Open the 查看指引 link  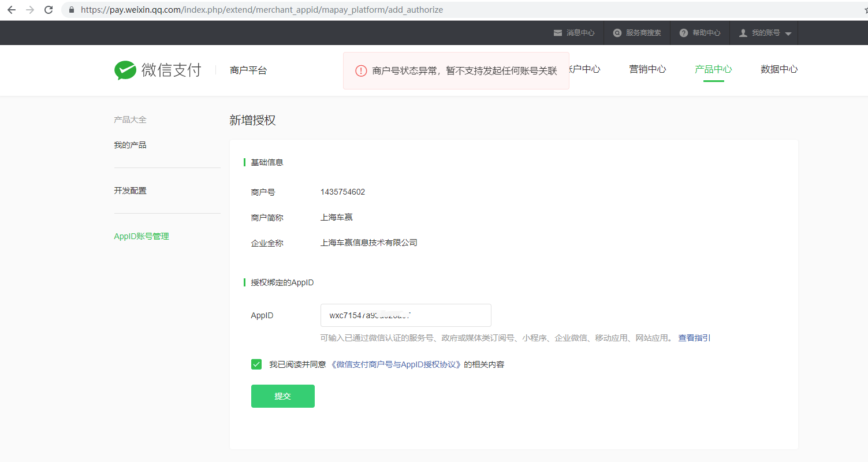[x=694, y=338]
